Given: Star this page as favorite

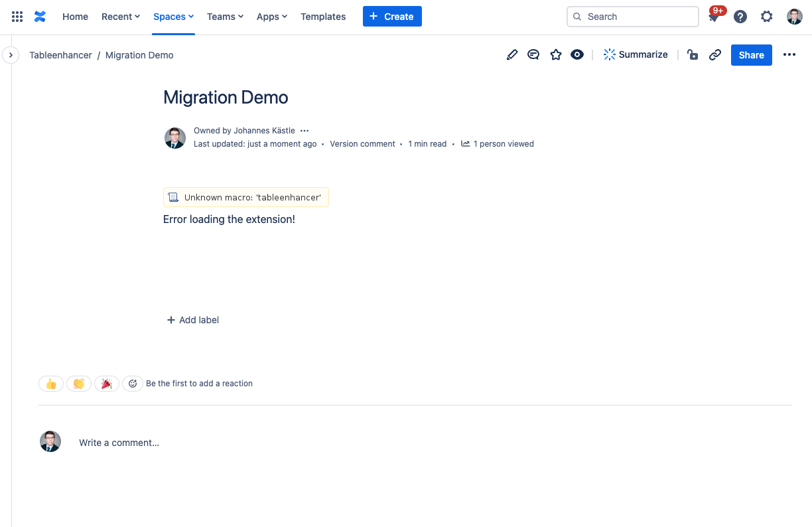Looking at the screenshot, I should (x=556, y=55).
